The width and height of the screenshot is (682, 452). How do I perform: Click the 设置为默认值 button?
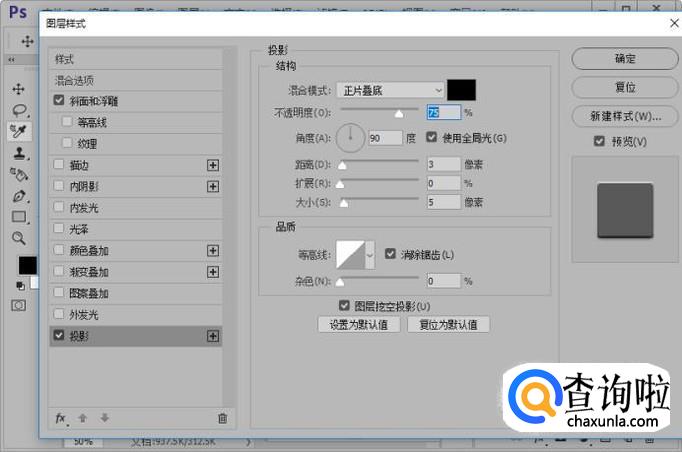click(358, 325)
